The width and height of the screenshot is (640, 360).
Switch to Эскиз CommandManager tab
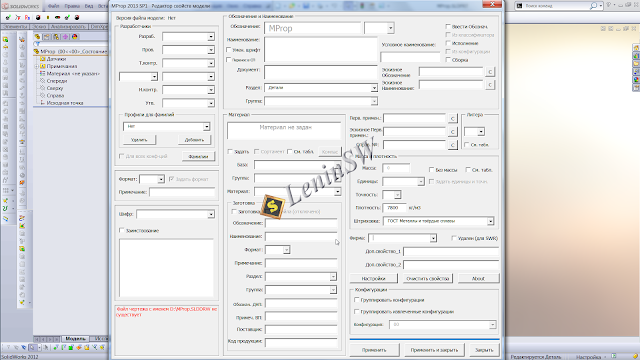39,27
